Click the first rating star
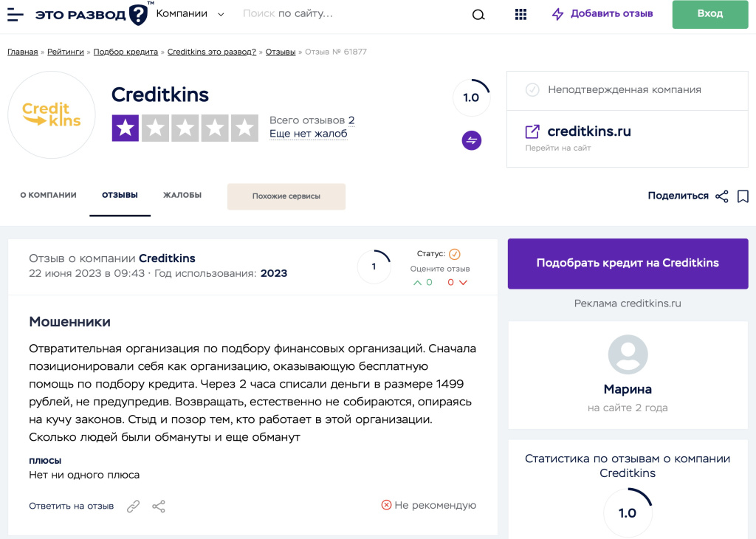This screenshot has width=756, height=539. 126,128
